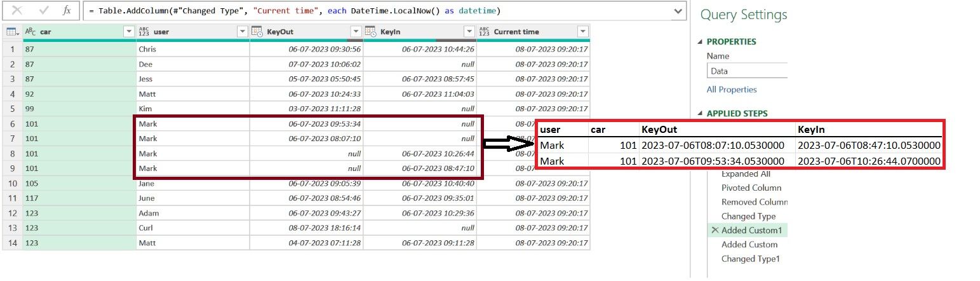Click the Curl cell in user column
The height and width of the screenshot is (281, 980).
point(192,228)
